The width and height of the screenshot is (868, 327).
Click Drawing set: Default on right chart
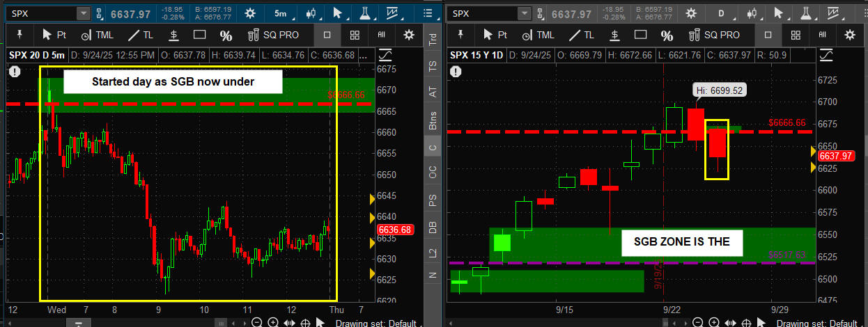(816, 323)
